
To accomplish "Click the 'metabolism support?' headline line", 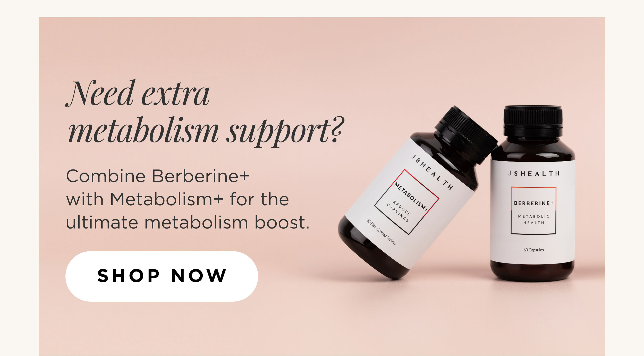I will [206, 131].
